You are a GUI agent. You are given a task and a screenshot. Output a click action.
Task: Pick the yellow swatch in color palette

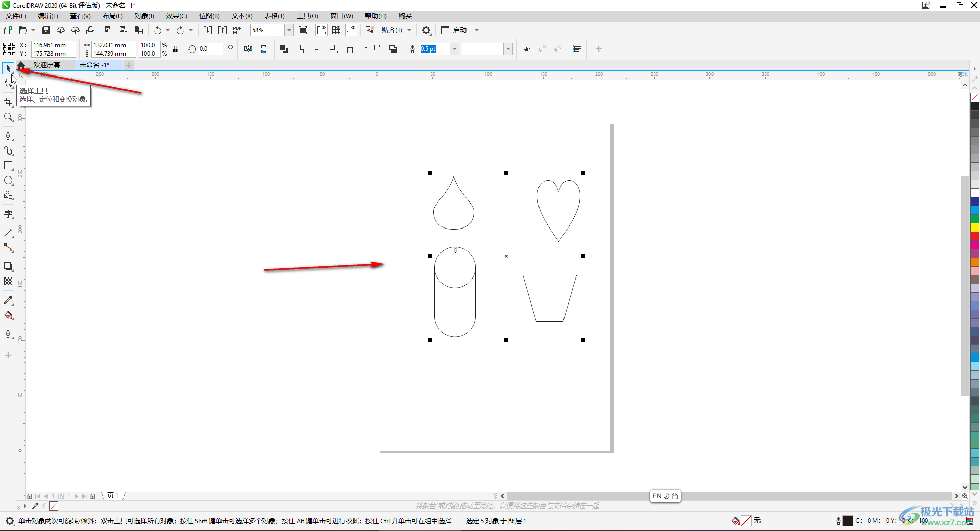[975, 227]
